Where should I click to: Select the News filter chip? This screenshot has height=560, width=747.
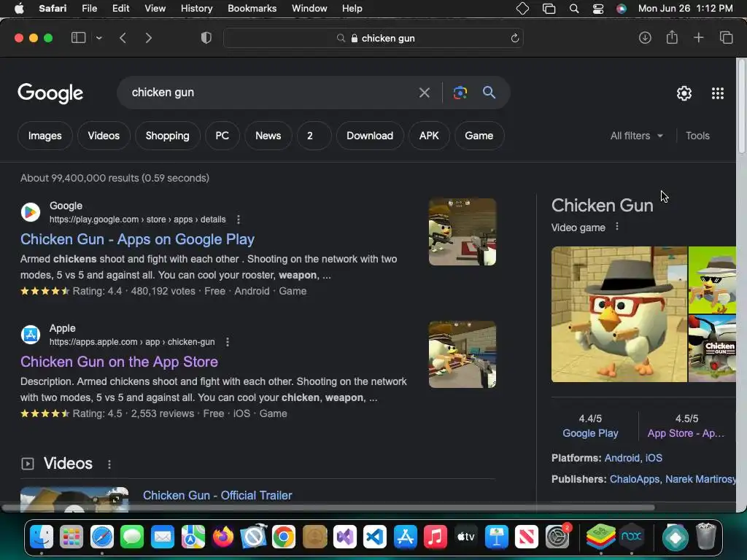(268, 136)
